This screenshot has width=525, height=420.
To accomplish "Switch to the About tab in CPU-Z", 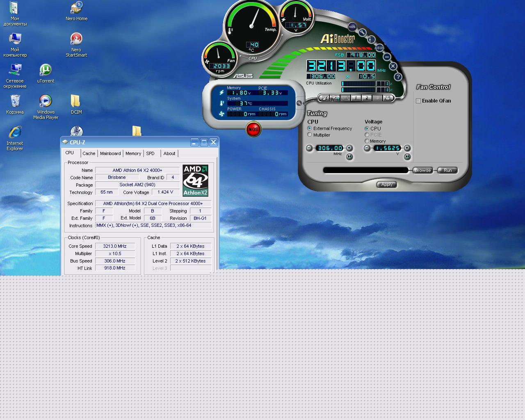I will point(169,153).
